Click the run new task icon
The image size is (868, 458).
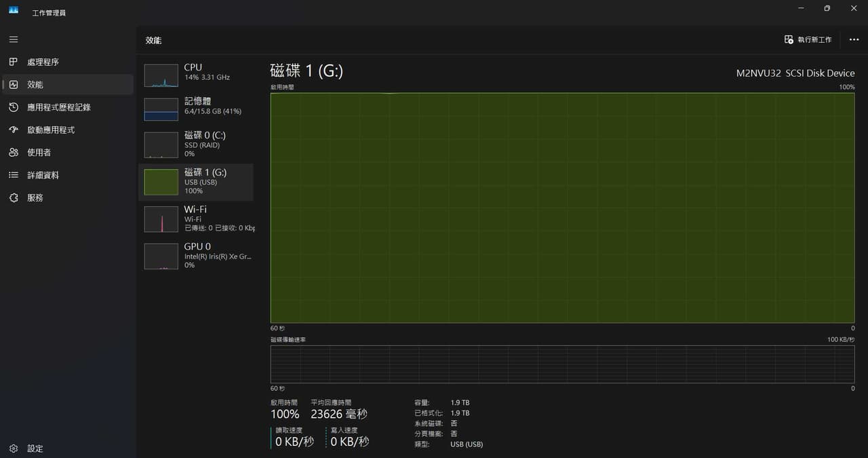coord(789,40)
